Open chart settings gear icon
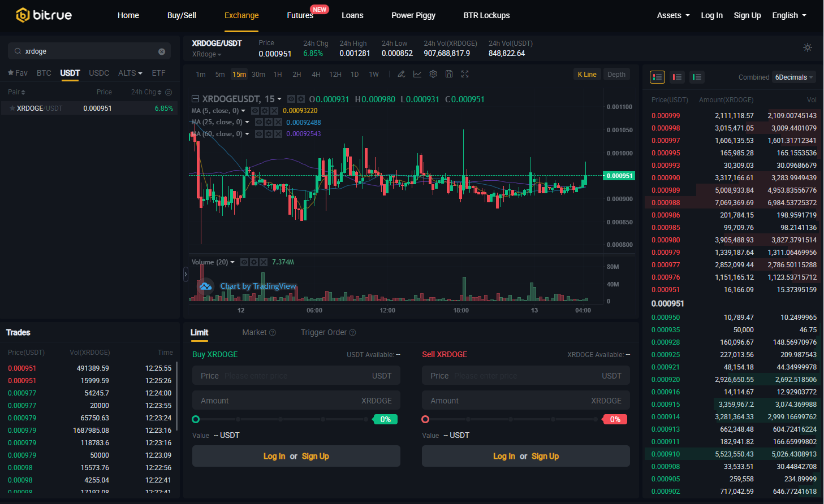The image size is (824, 504). 433,74
